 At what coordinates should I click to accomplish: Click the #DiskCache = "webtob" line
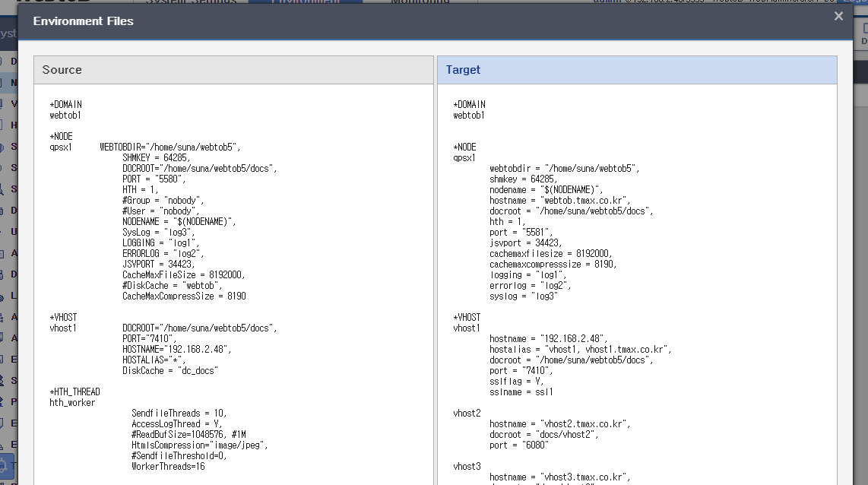click(x=173, y=286)
